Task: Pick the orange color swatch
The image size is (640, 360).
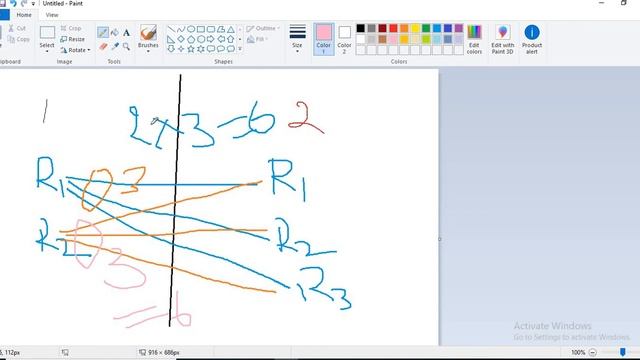Action: pyautogui.click(x=404, y=28)
